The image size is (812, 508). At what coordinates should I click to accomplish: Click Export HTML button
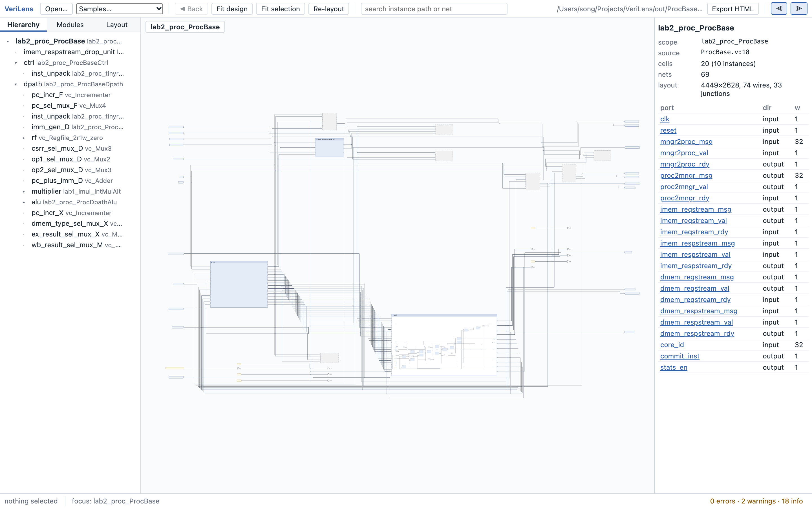pos(732,9)
